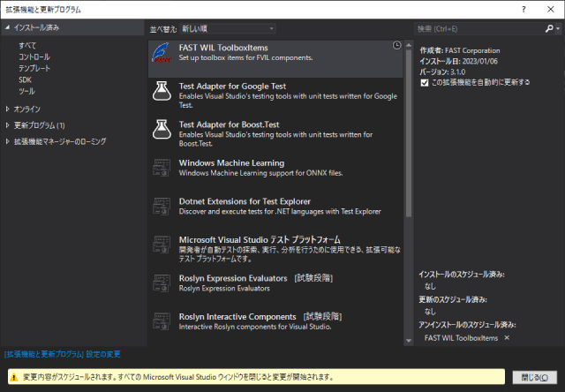Select Microsoft Visual Studio テスト プラットフォーム title
This screenshot has width=565, height=392.
pos(260,239)
